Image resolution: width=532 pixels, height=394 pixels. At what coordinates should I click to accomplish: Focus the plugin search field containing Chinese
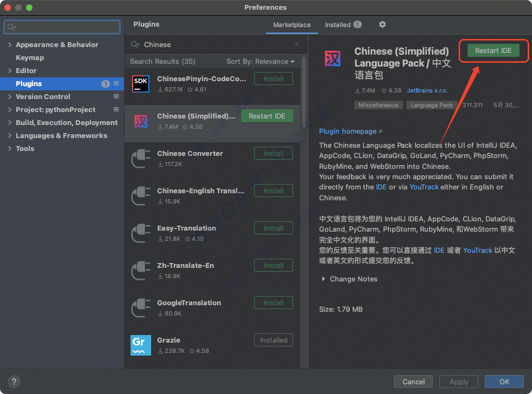(216, 44)
